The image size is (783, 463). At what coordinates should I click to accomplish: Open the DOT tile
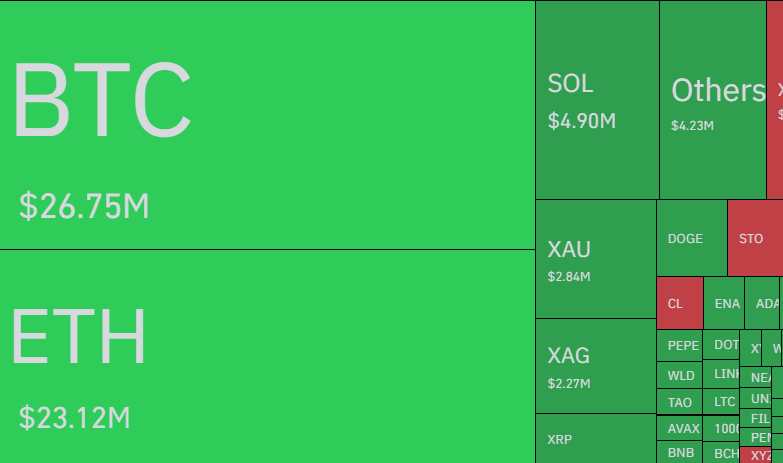pyautogui.click(x=722, y=344)
